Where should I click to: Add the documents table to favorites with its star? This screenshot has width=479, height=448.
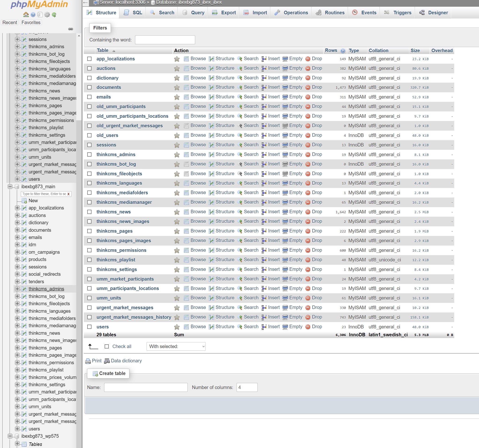(177, 88)
